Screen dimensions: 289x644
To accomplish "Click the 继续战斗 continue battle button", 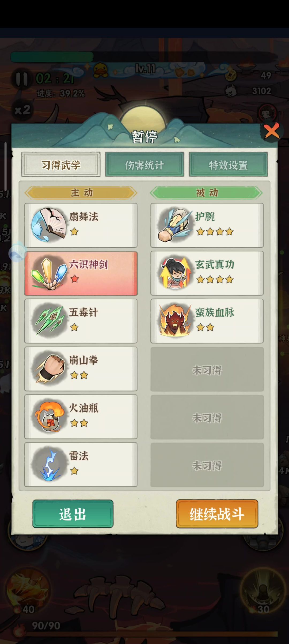I will pyautogui.click(x=217, y=514).
